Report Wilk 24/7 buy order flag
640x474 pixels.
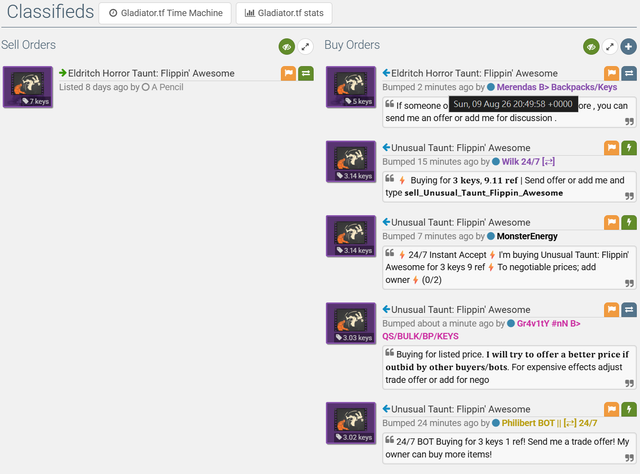[x=611, y=148]
